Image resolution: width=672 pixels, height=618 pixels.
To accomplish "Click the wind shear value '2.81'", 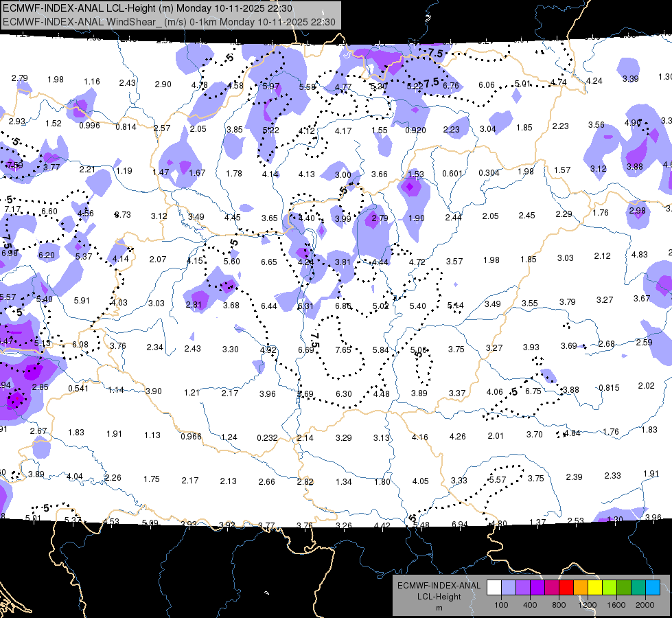I will pyautogui.click(x=194, y=305).
